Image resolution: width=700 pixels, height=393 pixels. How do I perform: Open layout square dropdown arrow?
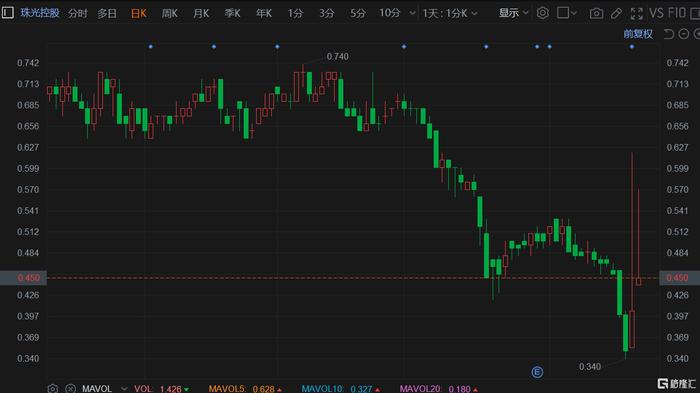(x=574, y=13)
